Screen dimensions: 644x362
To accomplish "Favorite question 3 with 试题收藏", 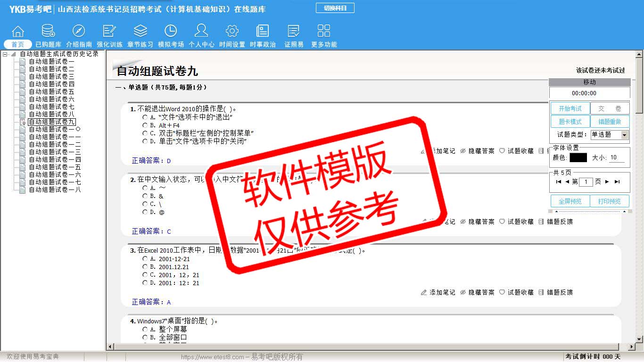I will point(516,292).
